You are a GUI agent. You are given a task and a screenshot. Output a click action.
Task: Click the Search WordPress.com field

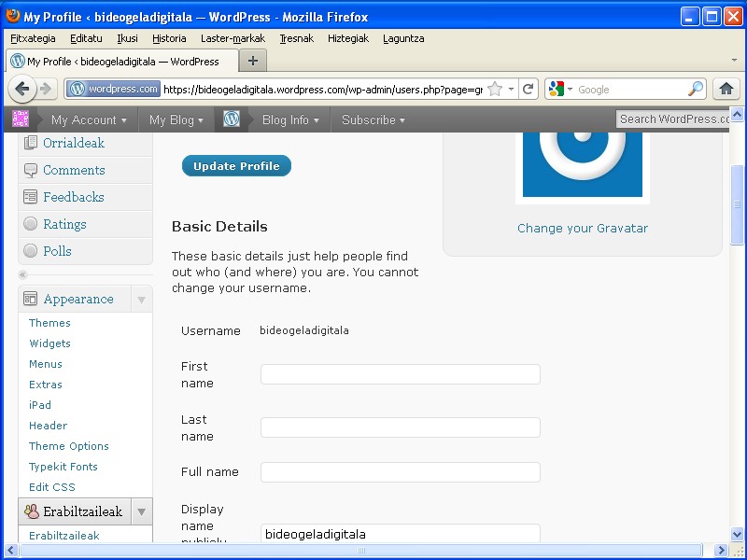coord(672,119)
